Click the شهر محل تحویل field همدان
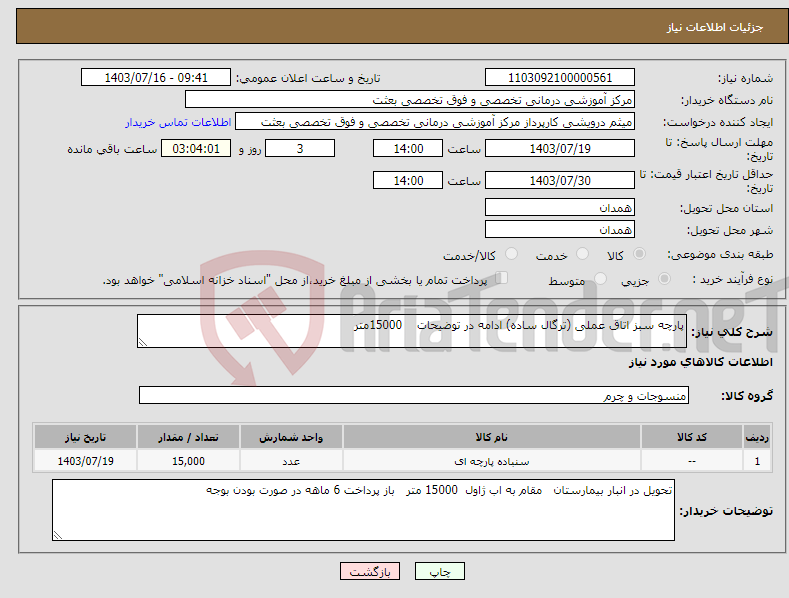The height and width of the screenshot is (598, 789). click(x=560, y=230)
